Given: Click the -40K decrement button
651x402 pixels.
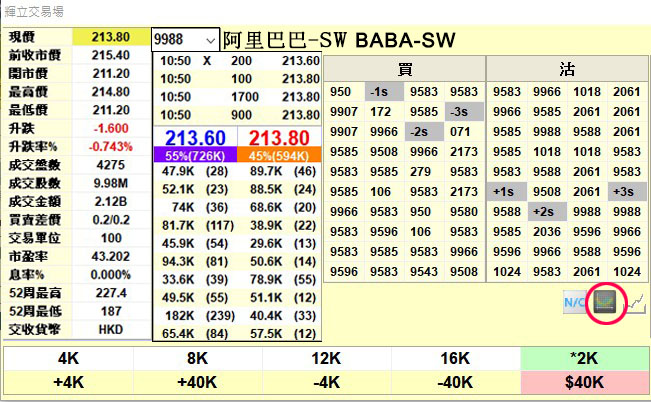Looking at the screenshot, I should pos(455,382).
